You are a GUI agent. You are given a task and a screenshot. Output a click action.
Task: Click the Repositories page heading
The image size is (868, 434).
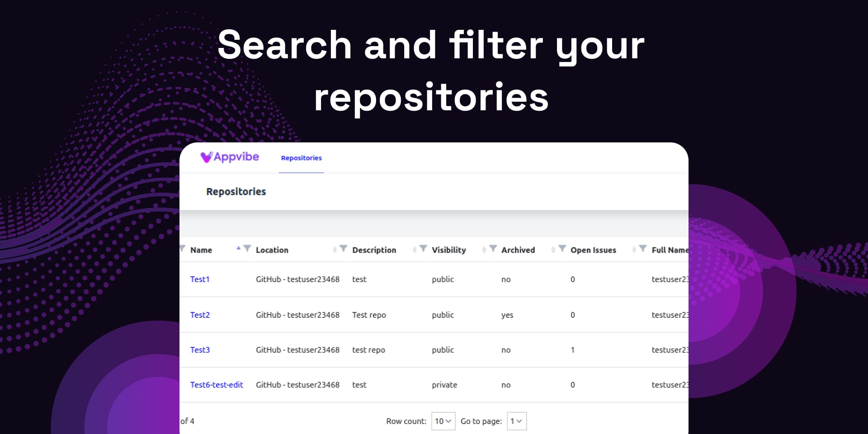coord(236,192)
